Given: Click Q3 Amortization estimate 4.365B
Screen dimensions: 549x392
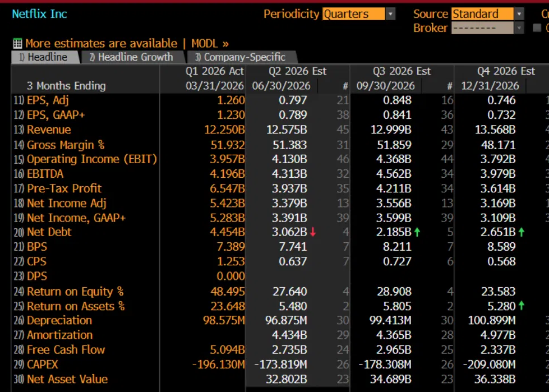Looking at the screenshot, I should point(394,335).
